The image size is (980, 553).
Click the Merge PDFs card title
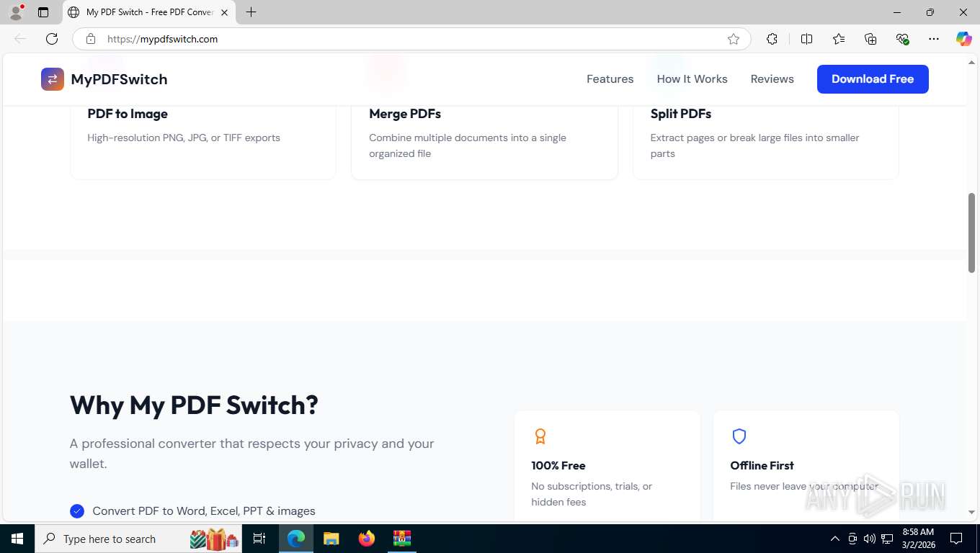(405, 114)
